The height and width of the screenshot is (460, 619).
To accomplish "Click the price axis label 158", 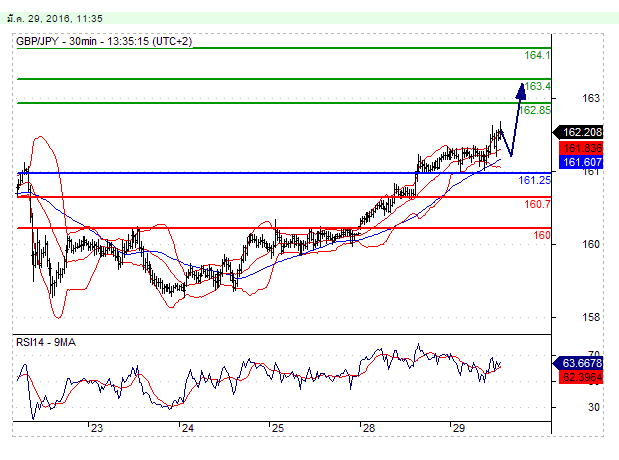I will [591, 317].
